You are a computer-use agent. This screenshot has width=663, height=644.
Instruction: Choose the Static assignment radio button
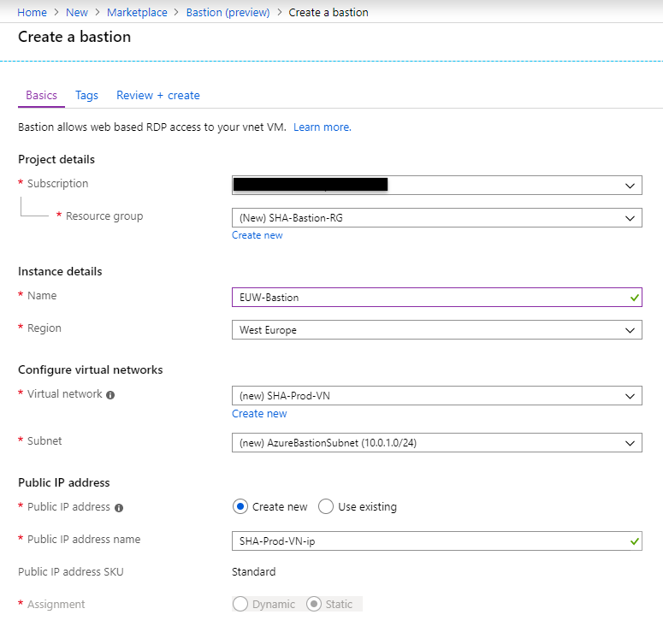(x=314, y=604)
